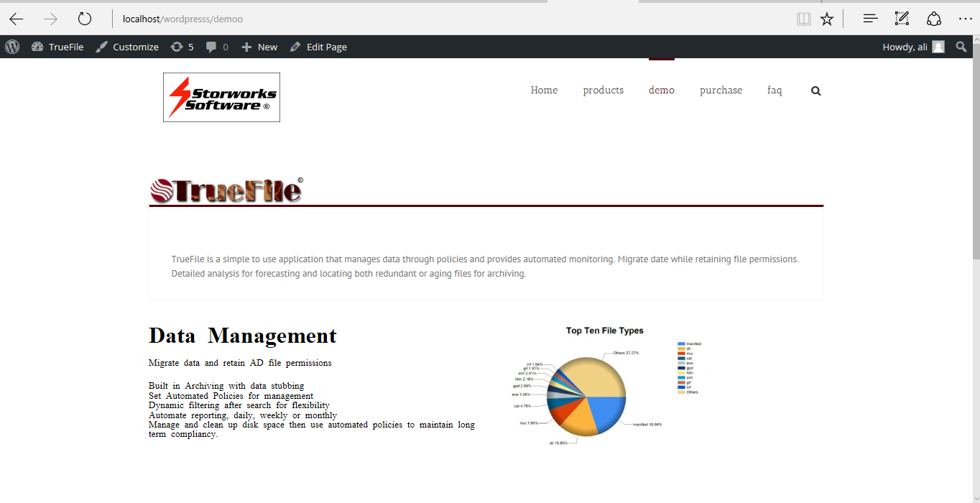This screenshot has height=503, width=980.
Task: Open the share icon in browser toolbar
Action: pos(933,19)
